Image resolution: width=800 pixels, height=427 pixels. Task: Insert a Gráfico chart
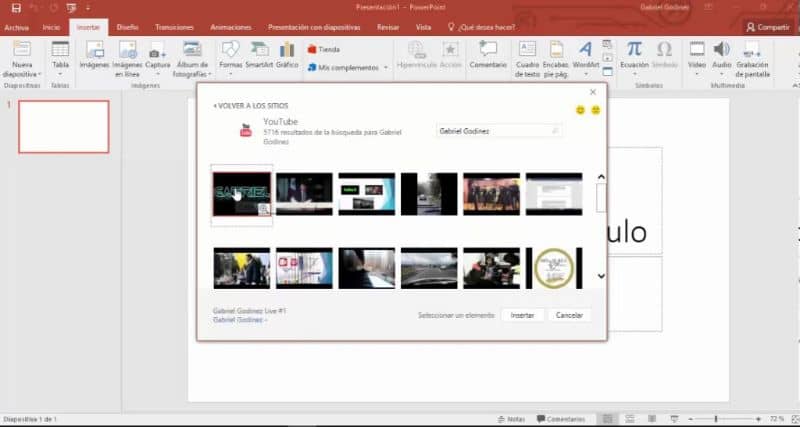click(287, 56)
